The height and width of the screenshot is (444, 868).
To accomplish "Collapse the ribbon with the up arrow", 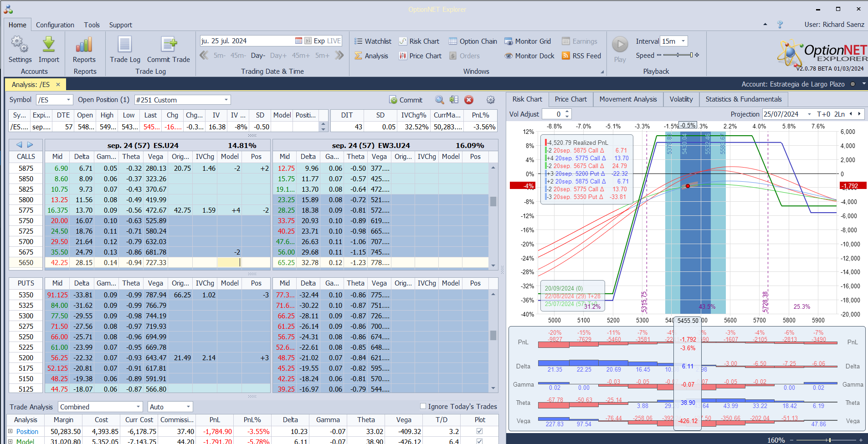I will 765,25.
